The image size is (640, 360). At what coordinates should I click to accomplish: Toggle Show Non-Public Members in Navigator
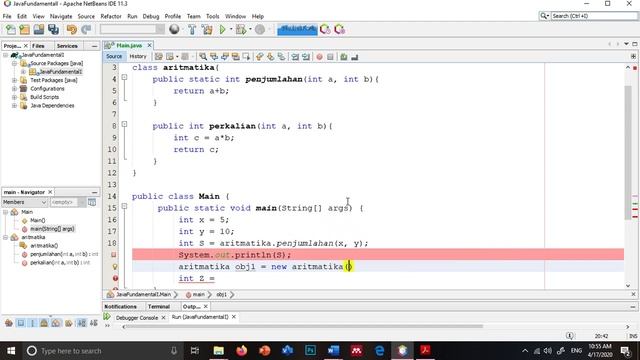tap(44, 323)
